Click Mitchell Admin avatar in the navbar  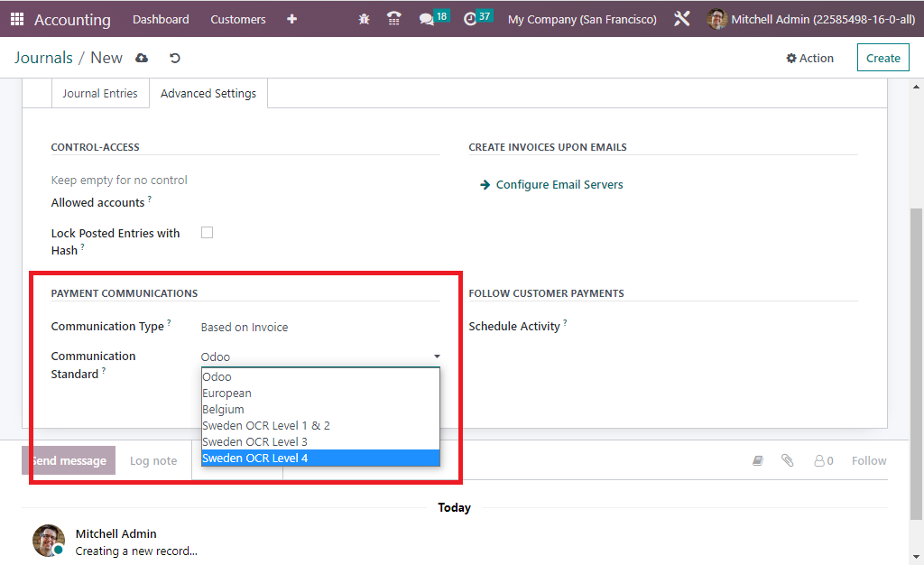[x=716, y=19]
